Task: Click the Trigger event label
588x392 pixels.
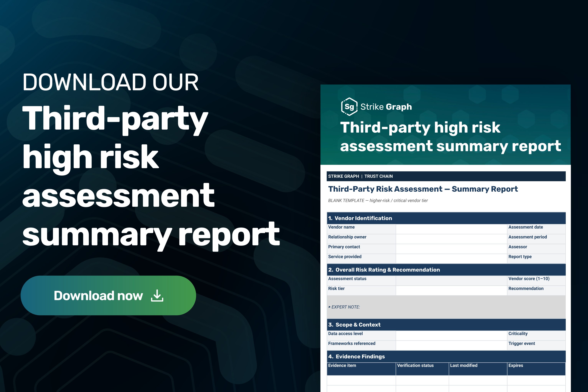Action: click(522, 343)
